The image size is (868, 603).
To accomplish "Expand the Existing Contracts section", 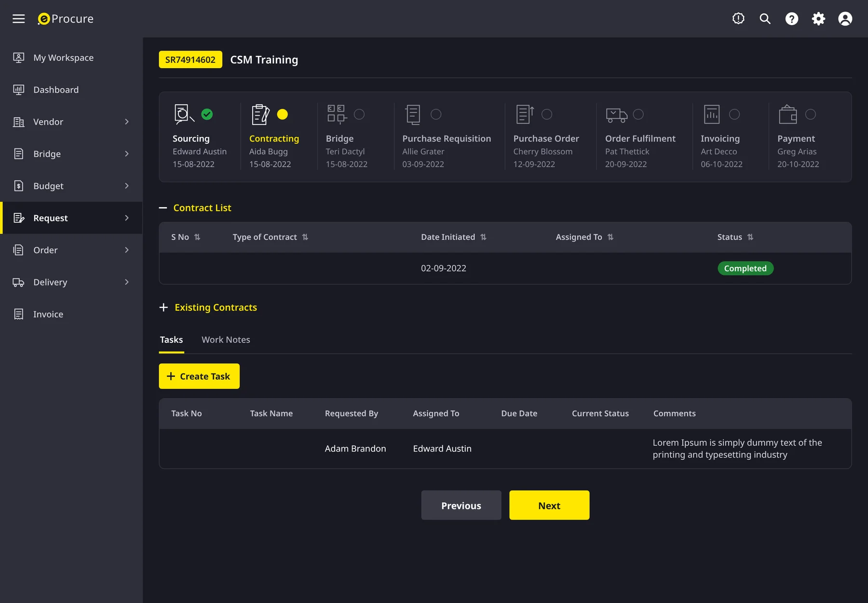I will pos(163,308).
